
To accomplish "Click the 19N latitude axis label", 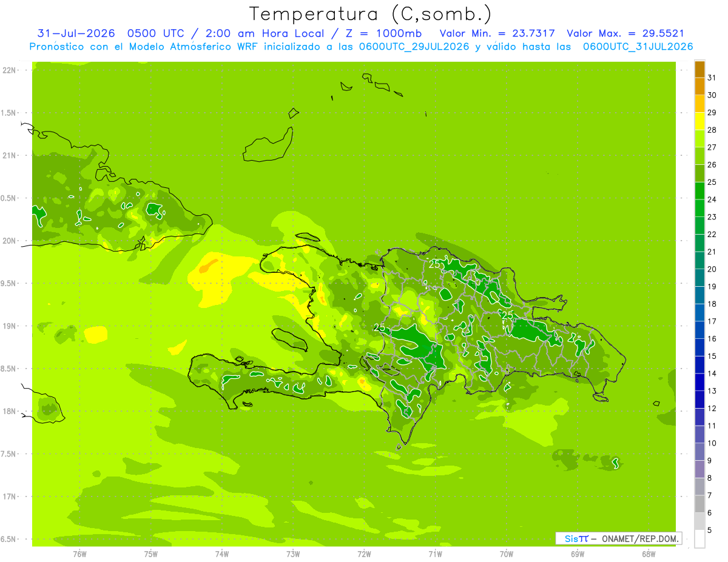I will click(8, 326).
